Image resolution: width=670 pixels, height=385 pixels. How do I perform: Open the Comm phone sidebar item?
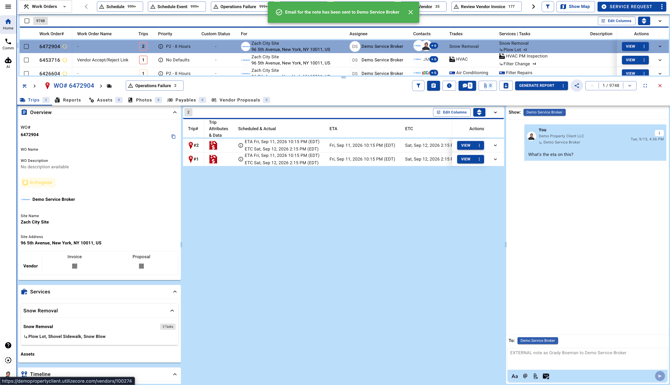click(x=8, y=44)
